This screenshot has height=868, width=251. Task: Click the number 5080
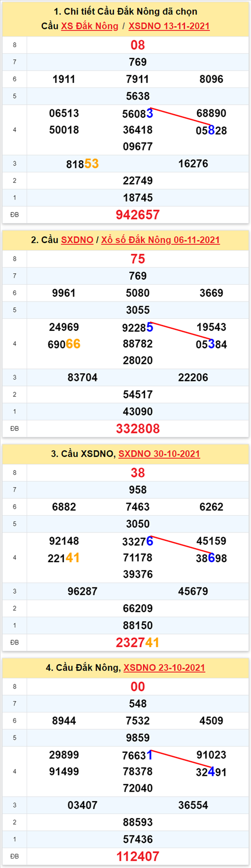pyautogui.click(x=138, y=293)
